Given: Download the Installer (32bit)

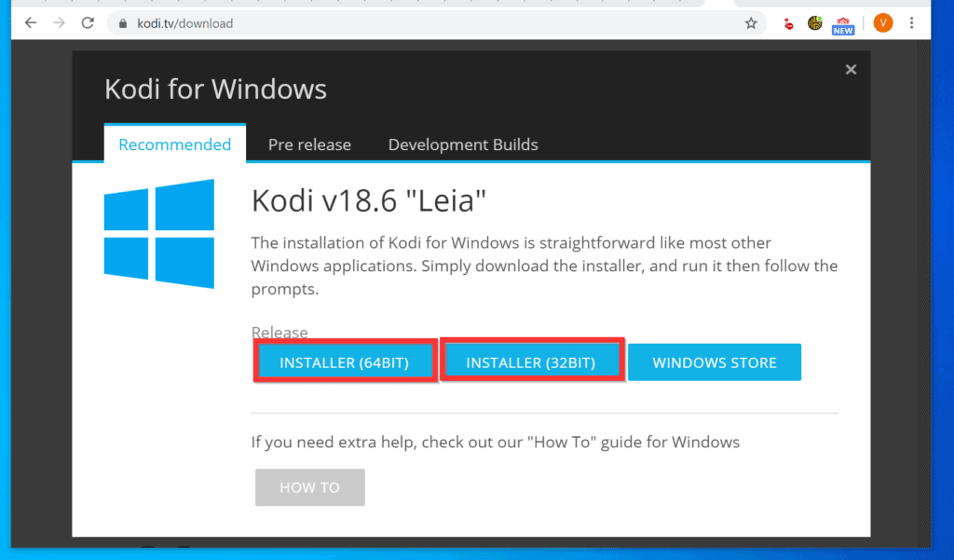Looking at the screenshot, I should [x=531, y=362].
